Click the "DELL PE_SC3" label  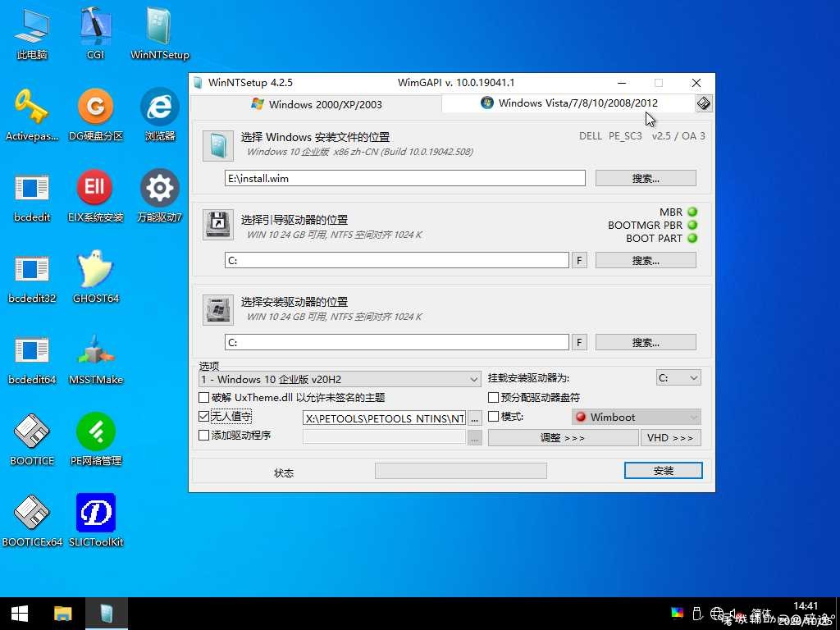point(610,136)
